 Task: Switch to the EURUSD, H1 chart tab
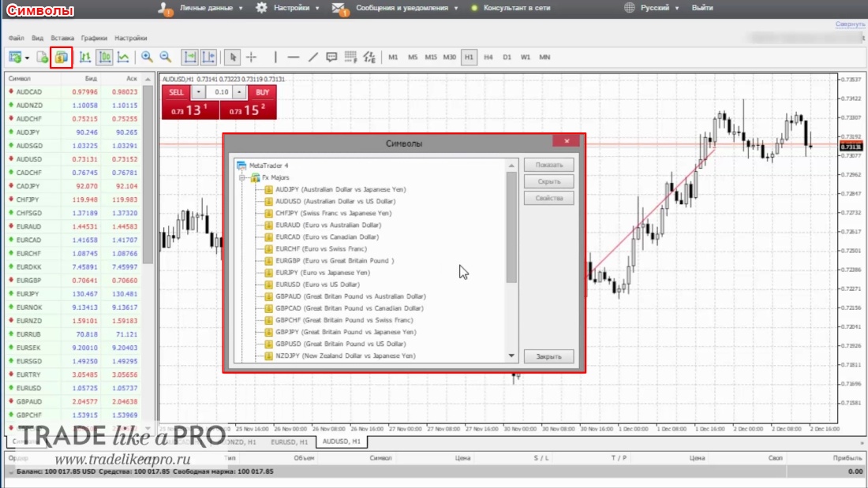[x=289, y=442]
